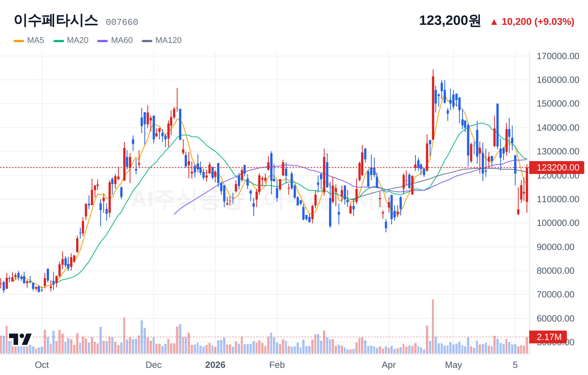
Task: Click the Feb label on the time axis
Action: pyautogui.click(x=277, y=365)
